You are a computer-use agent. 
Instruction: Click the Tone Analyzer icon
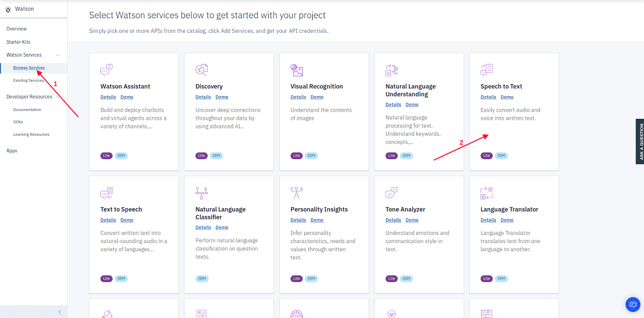tap(392, 193)
